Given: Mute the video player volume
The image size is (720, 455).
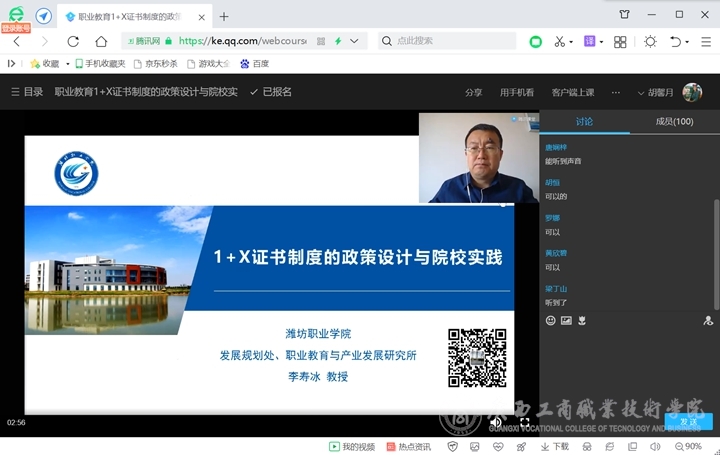Looking at the screenshot, I should tap(495, 423).
